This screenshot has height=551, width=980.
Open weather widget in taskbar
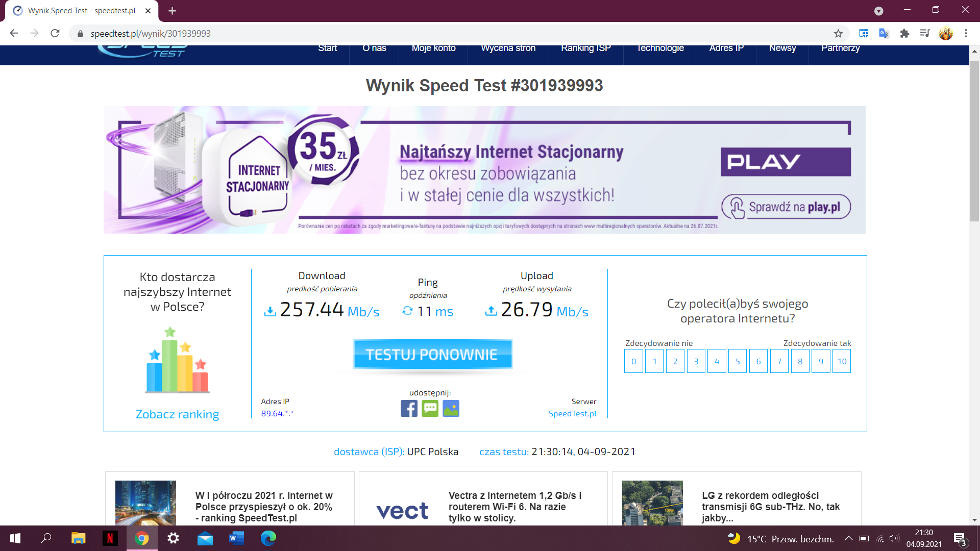tap(781, 539)
